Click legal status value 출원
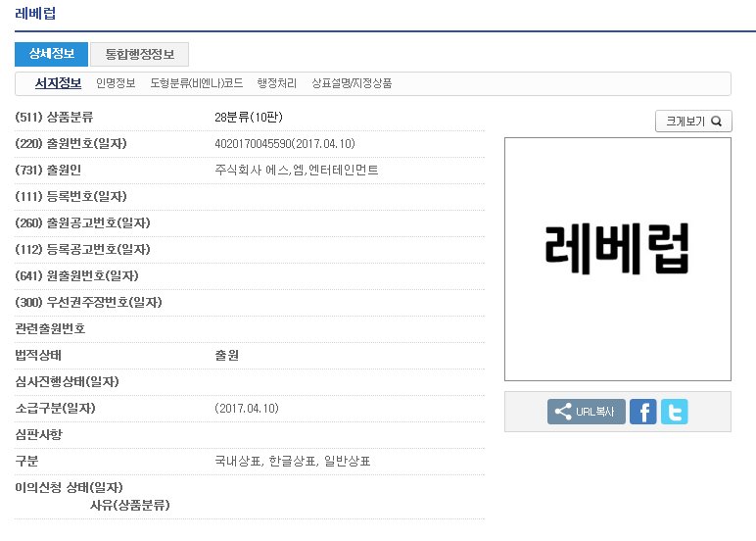 pos(226,355)
